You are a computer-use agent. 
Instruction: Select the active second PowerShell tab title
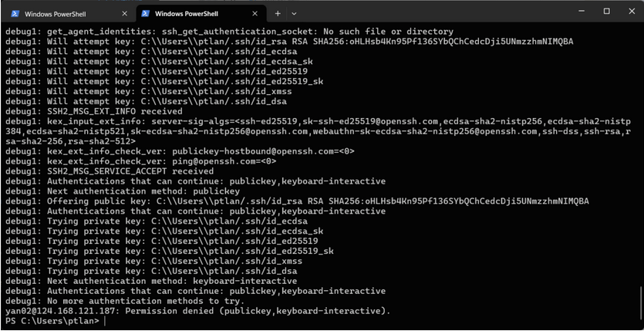189,13
